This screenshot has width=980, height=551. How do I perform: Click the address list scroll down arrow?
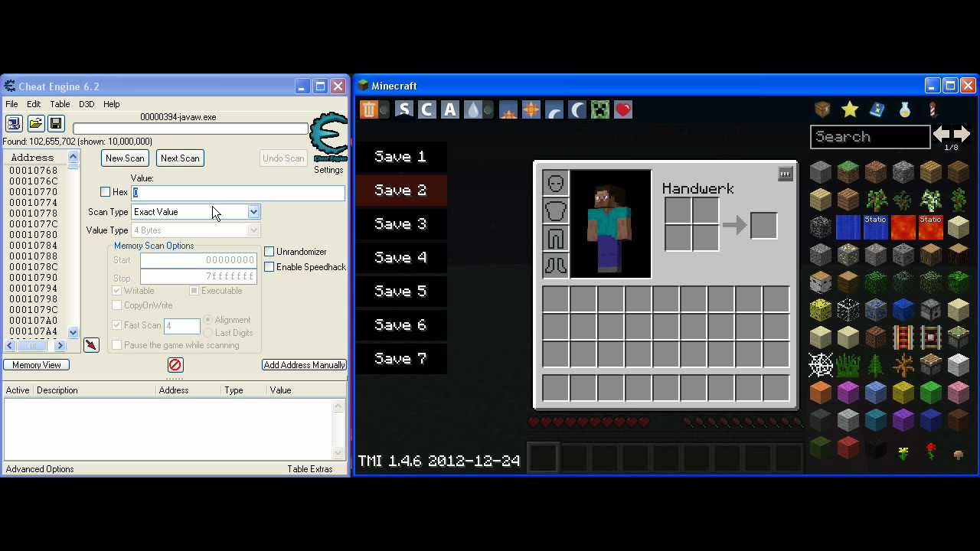point(73,333)
